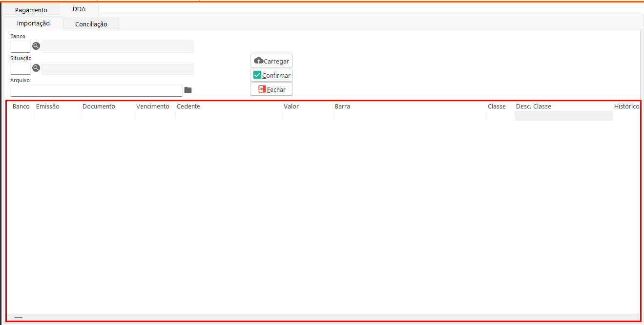Browse for a file using the folder icon
The width and height of the screenshot is (644, 325).
pos(188,90)
